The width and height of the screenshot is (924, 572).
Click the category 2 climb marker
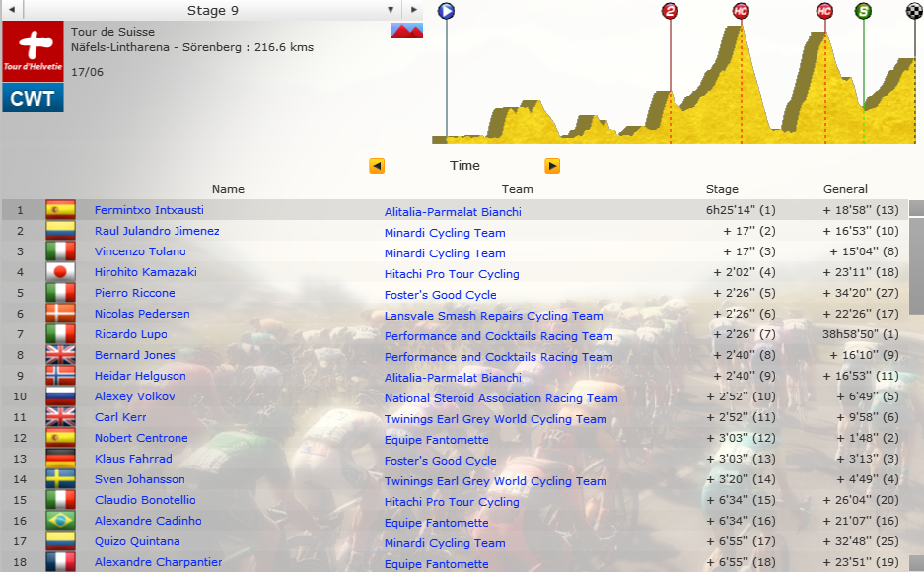[x=670, y=11]
